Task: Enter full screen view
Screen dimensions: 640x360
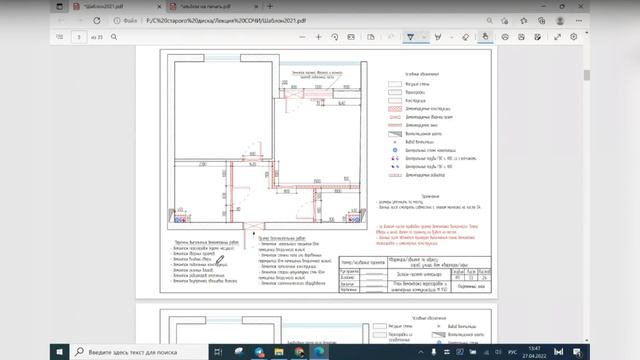Action: [x=557, y=37]
